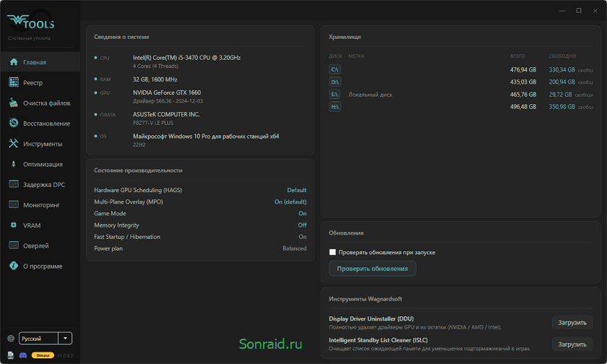The height and width of the screenshot is (364, 607).
Task: Open Инструменты wrench icon
Action: click(14, 144)
